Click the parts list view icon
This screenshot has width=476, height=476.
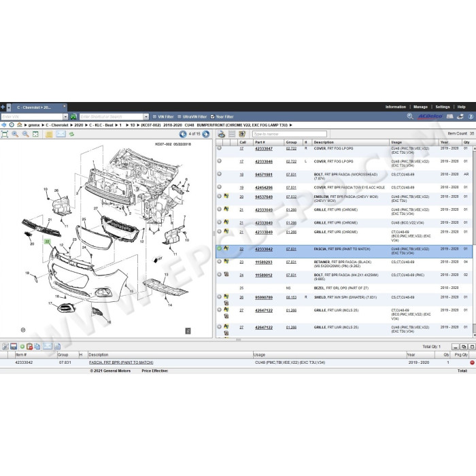coord(221,134)
